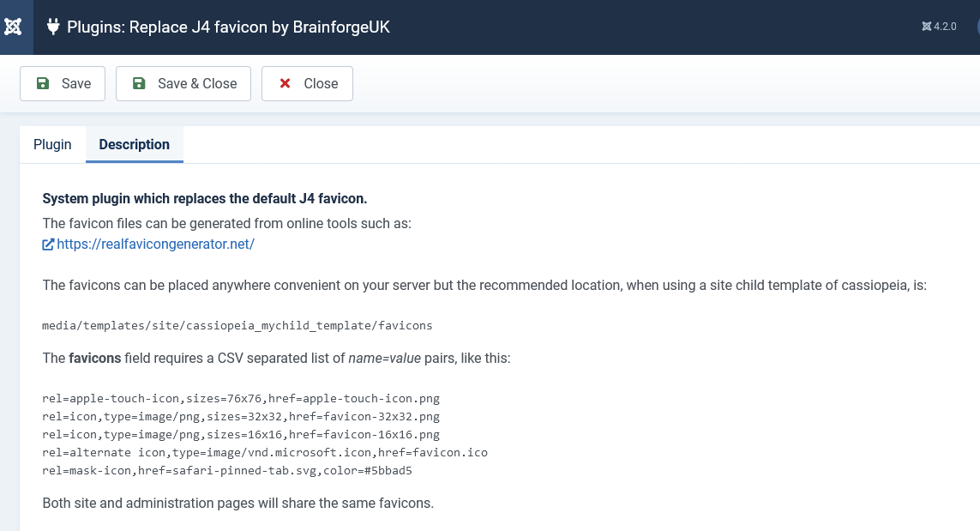This screenshot has height=531, width=980.
Task: Select the Description tab
Action: (x=135, y=144)
